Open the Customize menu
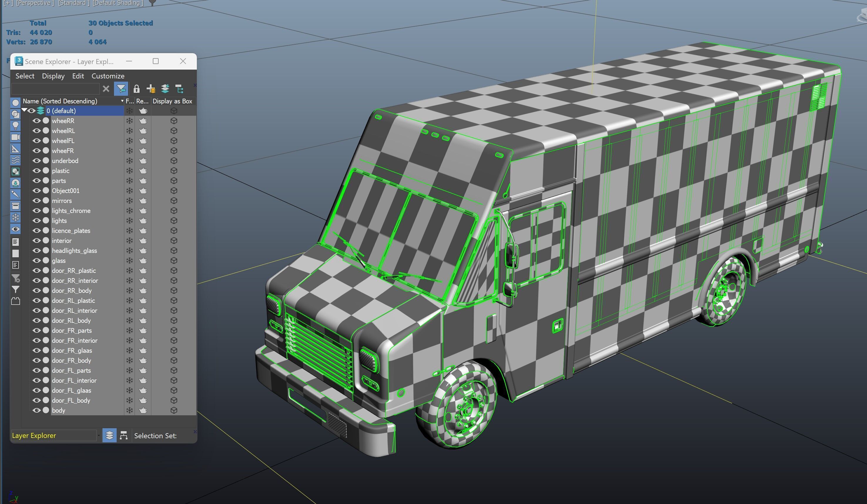The width and height of the screenshot is (867, 504). click(x=108, y=76)
